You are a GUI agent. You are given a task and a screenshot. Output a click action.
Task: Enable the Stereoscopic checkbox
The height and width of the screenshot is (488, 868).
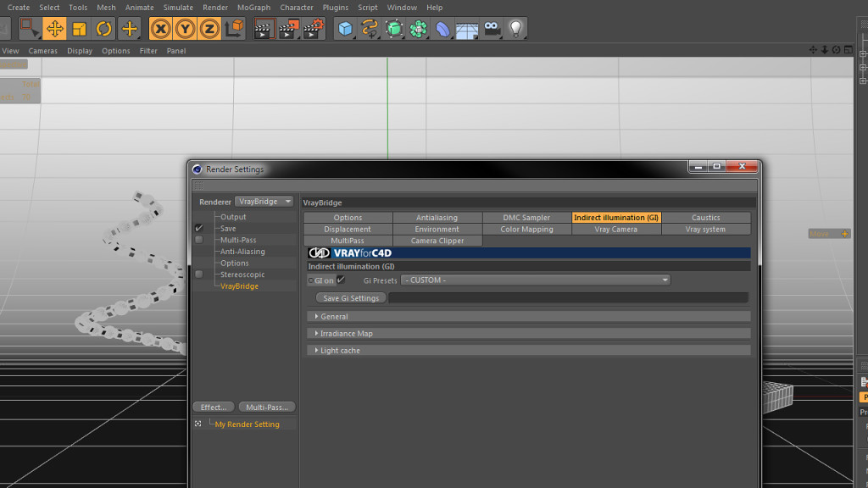(x=198, y=274)
